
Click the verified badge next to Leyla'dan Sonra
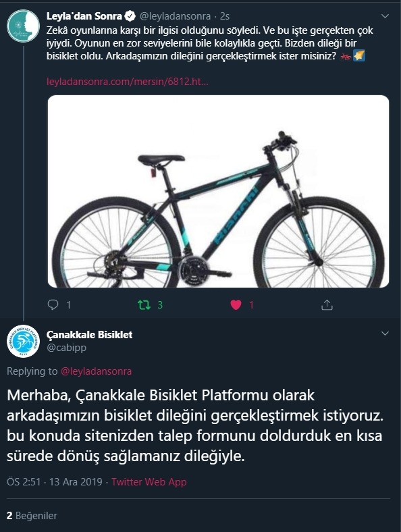(x=130, y=16)
